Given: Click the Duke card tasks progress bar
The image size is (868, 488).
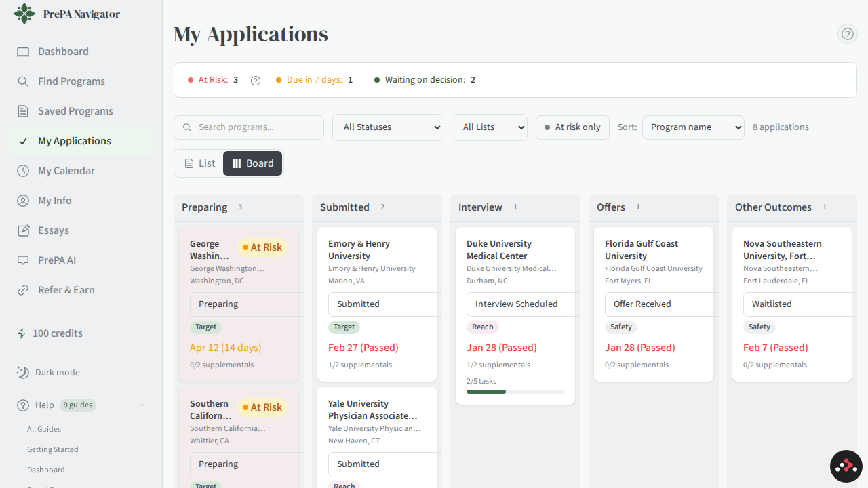Looking at the screenshot, I should coord(515,392).
